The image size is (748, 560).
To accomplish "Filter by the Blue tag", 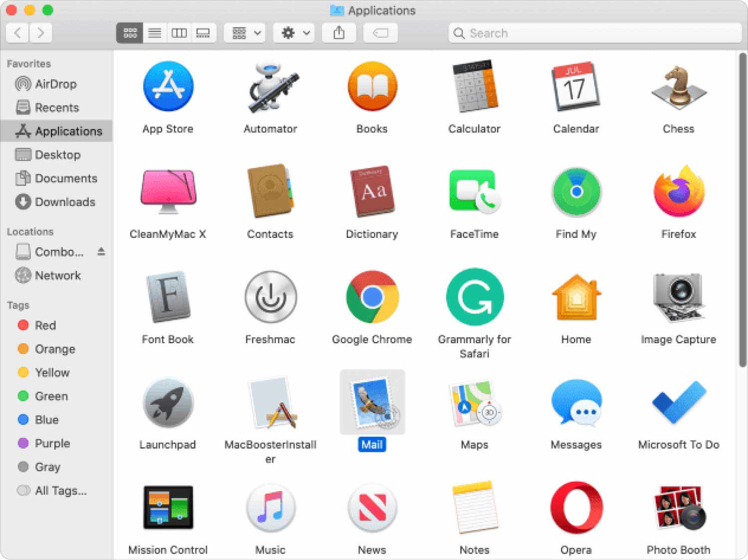I will point(56,420).
